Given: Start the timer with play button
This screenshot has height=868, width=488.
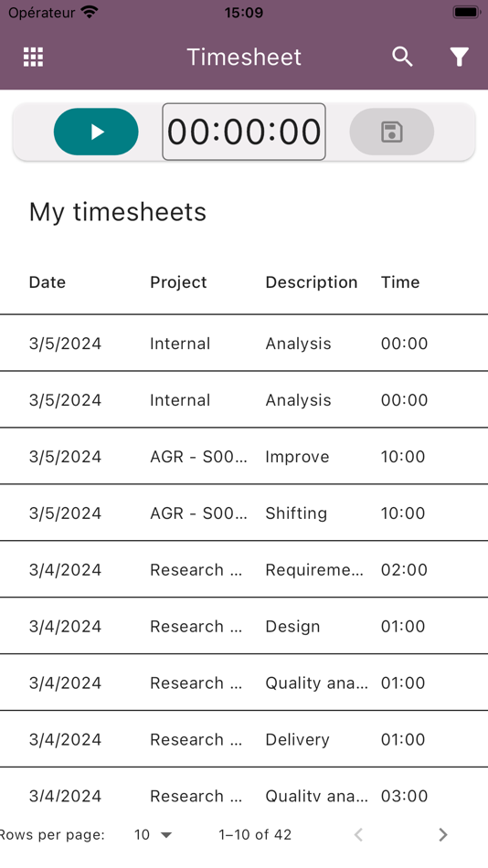Looking at the screenshot, I should pos(96,132).
